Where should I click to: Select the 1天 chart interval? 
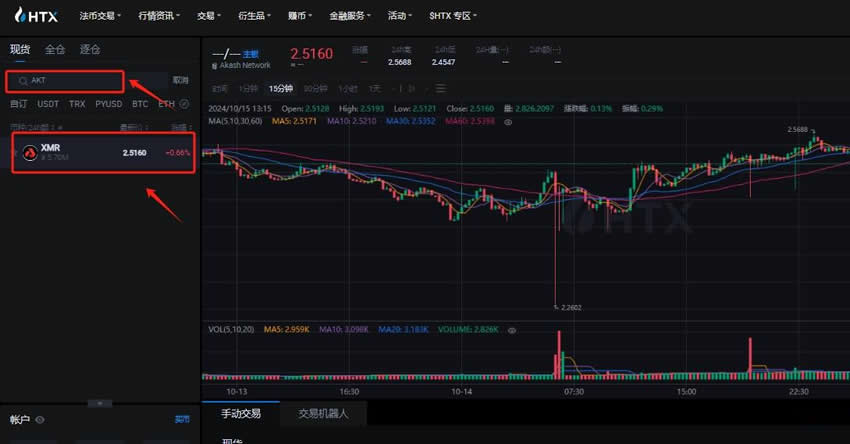[375, 88]
